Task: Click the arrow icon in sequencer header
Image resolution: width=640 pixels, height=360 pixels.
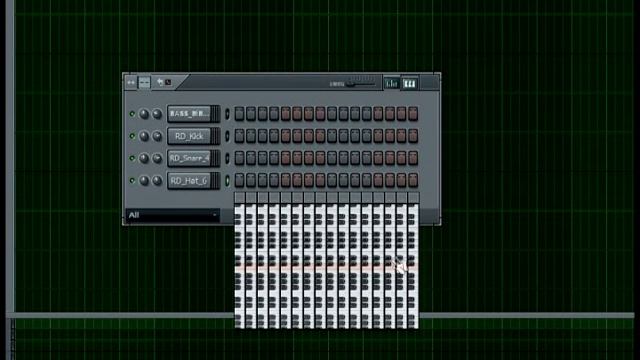Action: point(160,82)
